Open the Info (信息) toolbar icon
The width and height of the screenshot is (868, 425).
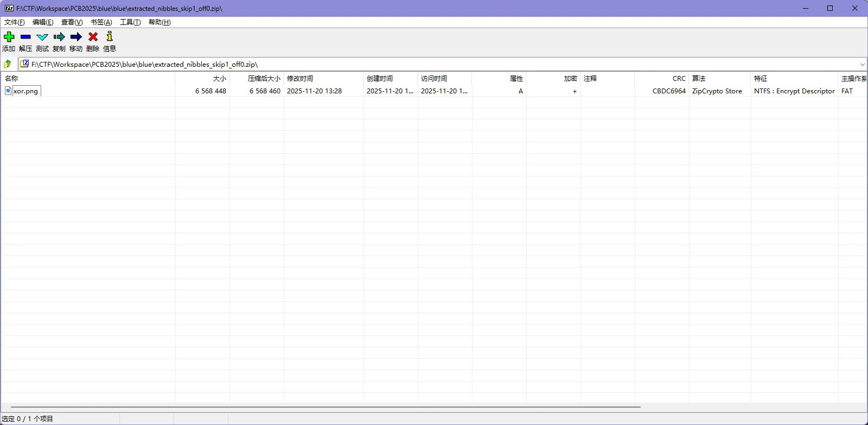[x=110, y=37]
